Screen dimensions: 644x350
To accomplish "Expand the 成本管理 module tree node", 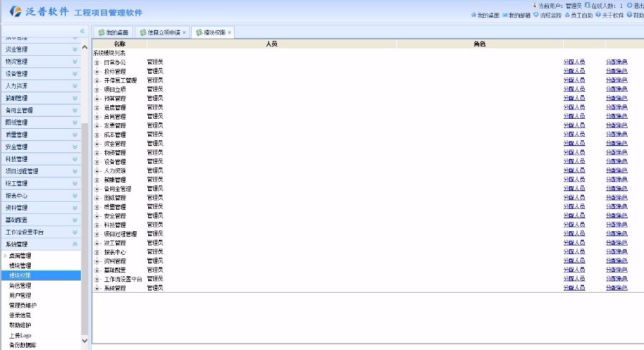I will (97, 135).
